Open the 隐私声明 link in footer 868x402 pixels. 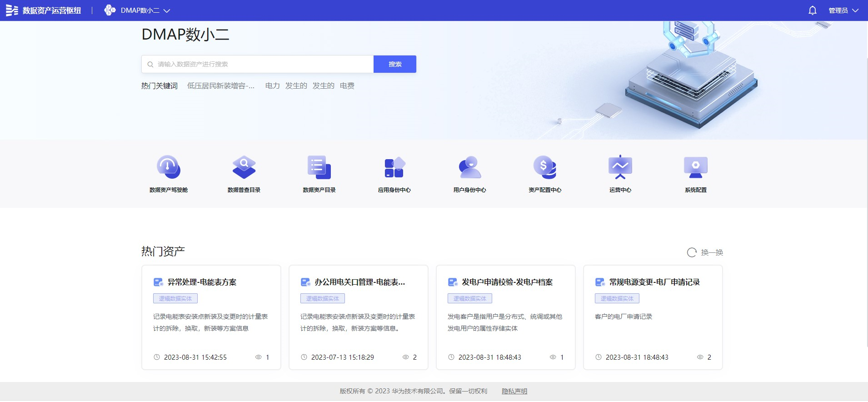pyautogui.click(x=514, y=391)
